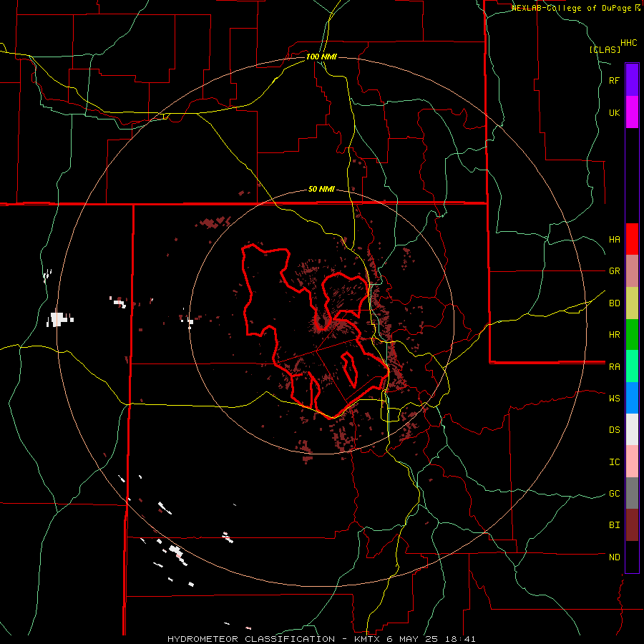
Task: Click the 50 NMI range ring label
Action: tap(321, 189)
